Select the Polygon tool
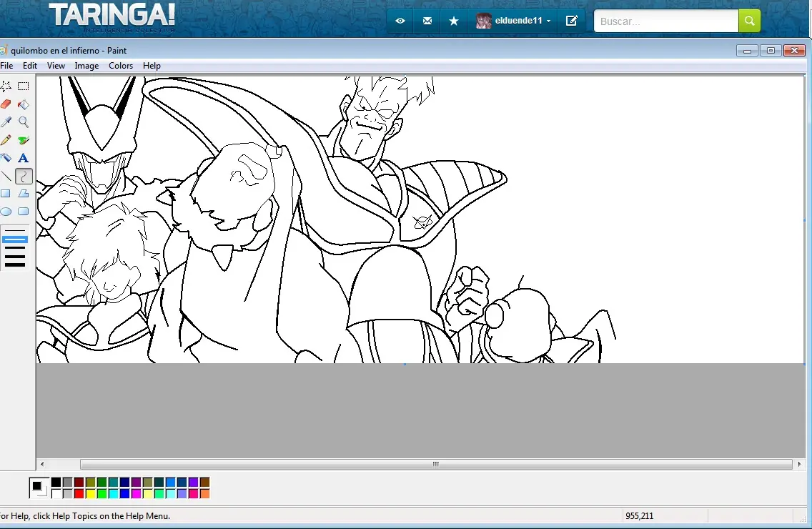This screenshot has height=529, width=812. (24, 194)
